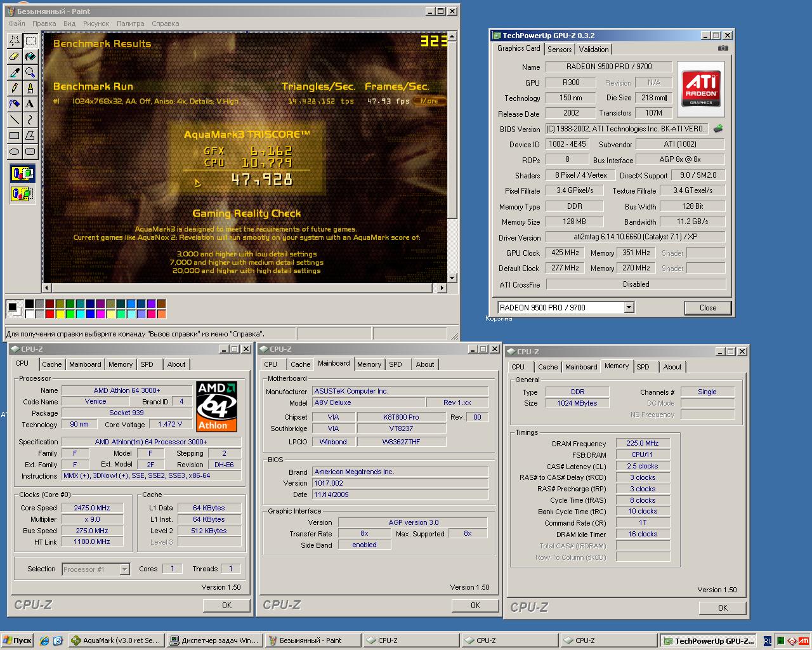
Task: Select the rectangular Select tool in Paint
Action: tap(30, 41)
